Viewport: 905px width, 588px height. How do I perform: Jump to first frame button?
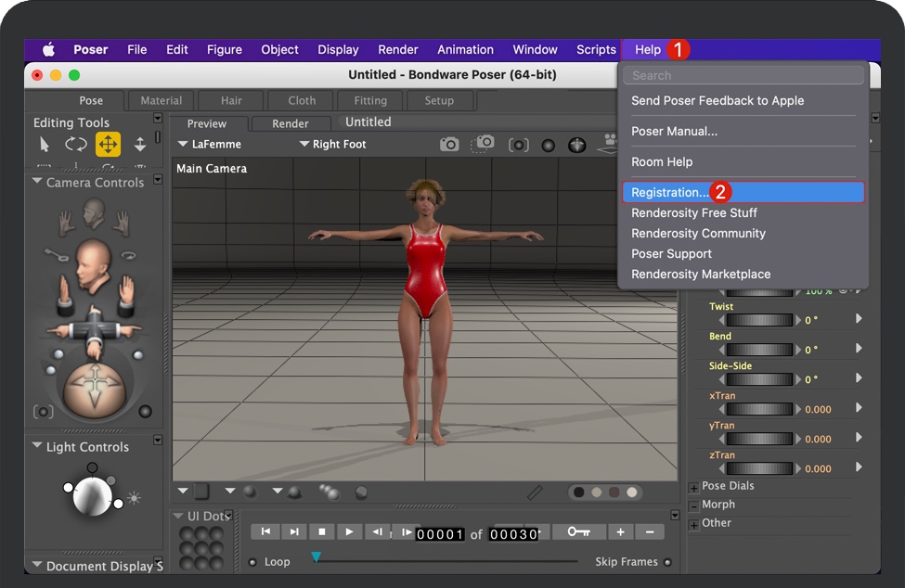coord(265,531)
